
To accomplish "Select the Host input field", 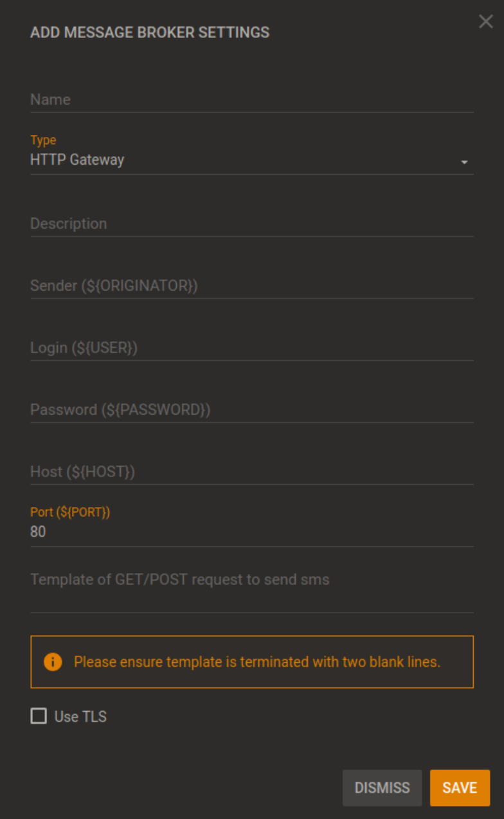I will tap(252, 471).
